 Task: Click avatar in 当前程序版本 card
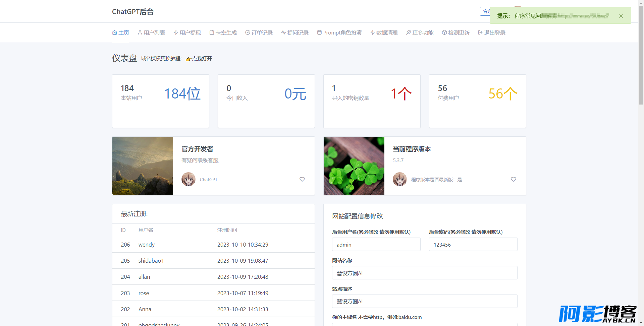click(400, 179)
